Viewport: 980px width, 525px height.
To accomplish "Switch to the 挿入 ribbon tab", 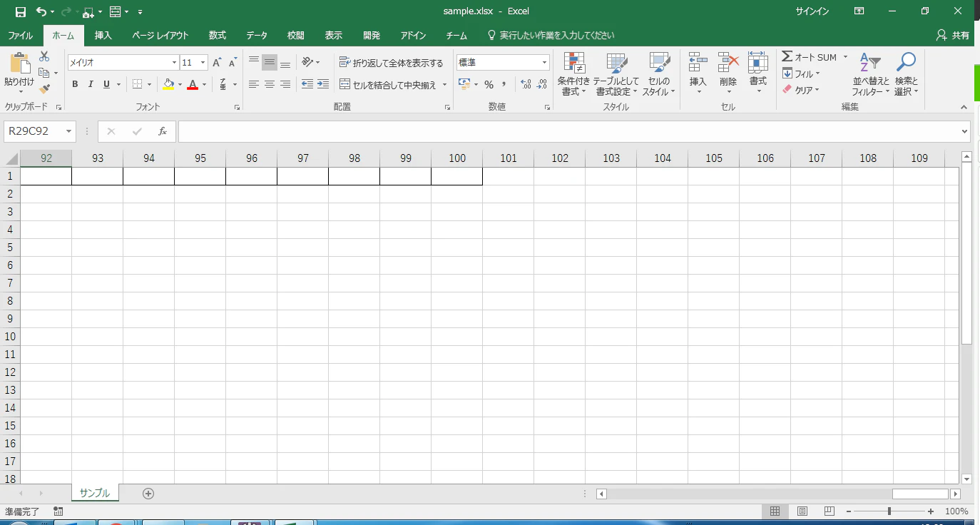I will [x=103, y=36].
